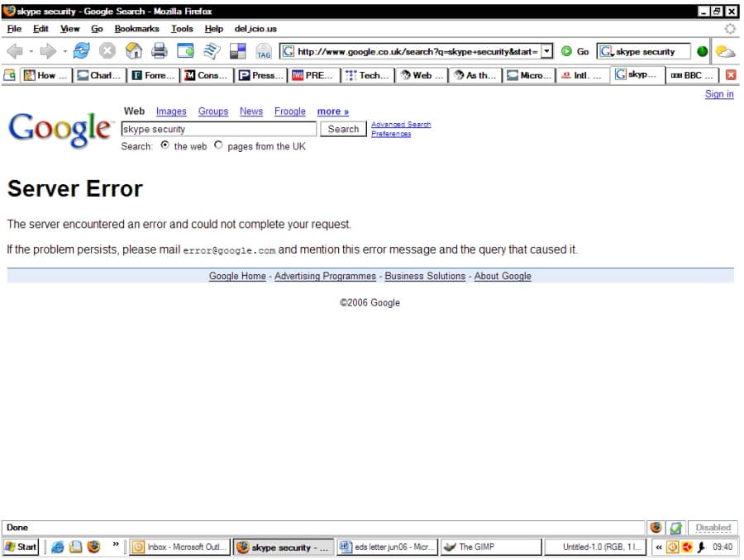Open a new tab from toolbar icon
Image resolution: width=744 pixels, height=560 pixels.
(x=185, y=50)
